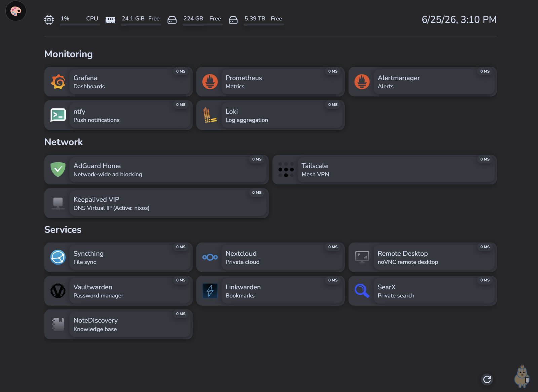538x392 pixels.
Task: Click the RAM memory icon
Action: (x=110, y=20)
